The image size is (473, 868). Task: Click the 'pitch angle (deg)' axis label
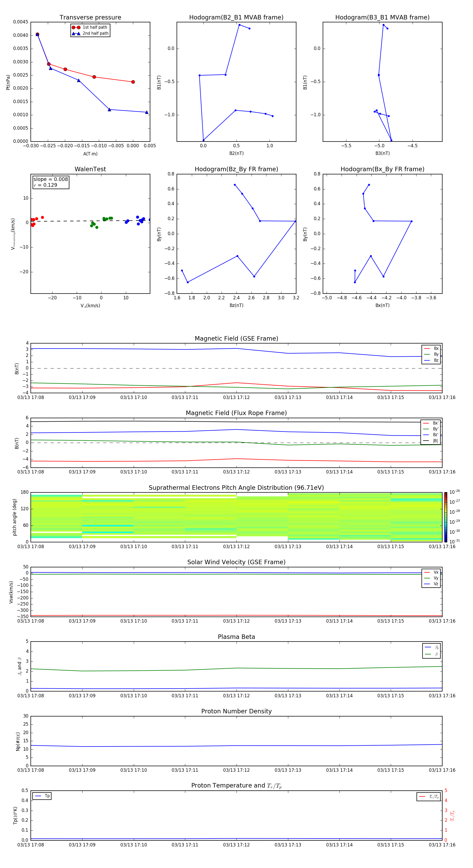point(14,517)
